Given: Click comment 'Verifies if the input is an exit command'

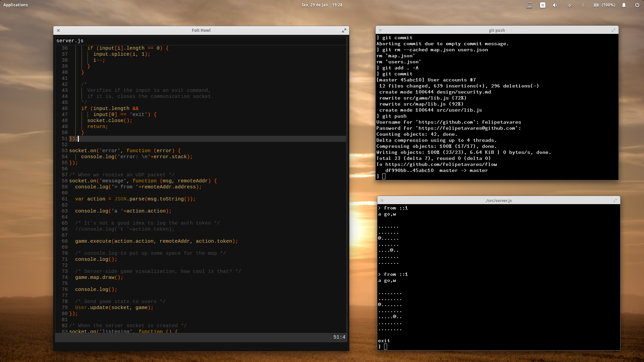Looking at the screenshot, I should [x=149, y=90].
